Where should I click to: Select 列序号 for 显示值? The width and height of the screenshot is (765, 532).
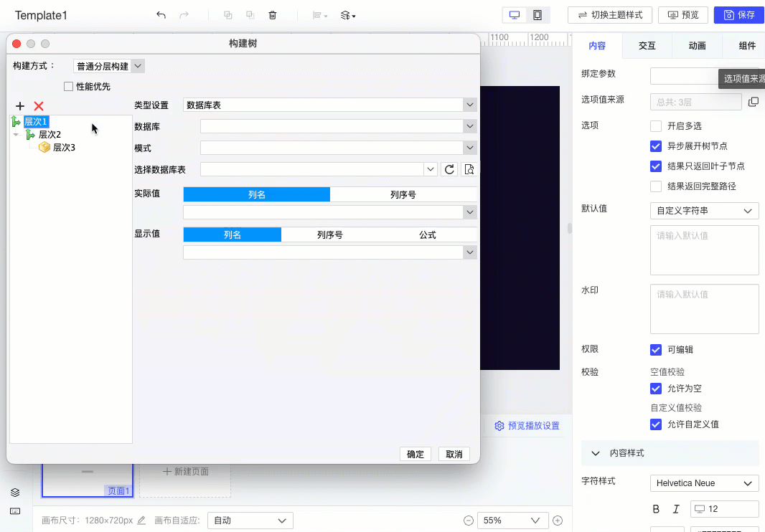[x=330, y=234]
